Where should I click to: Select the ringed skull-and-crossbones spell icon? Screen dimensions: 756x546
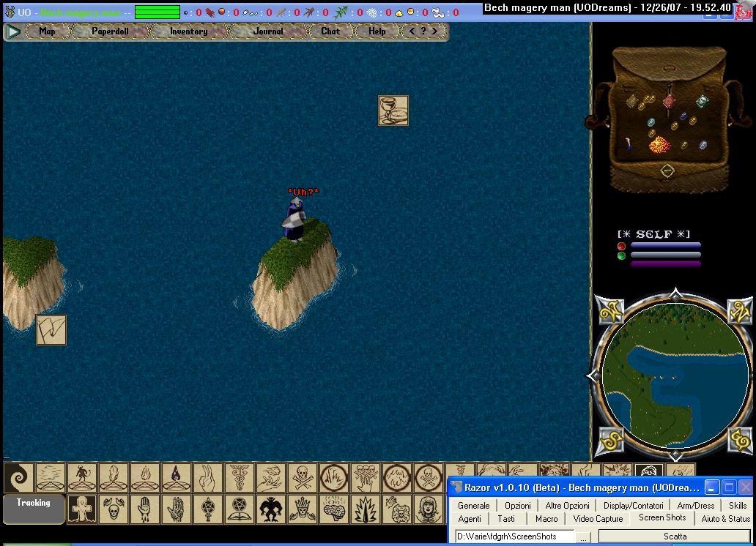428,478
